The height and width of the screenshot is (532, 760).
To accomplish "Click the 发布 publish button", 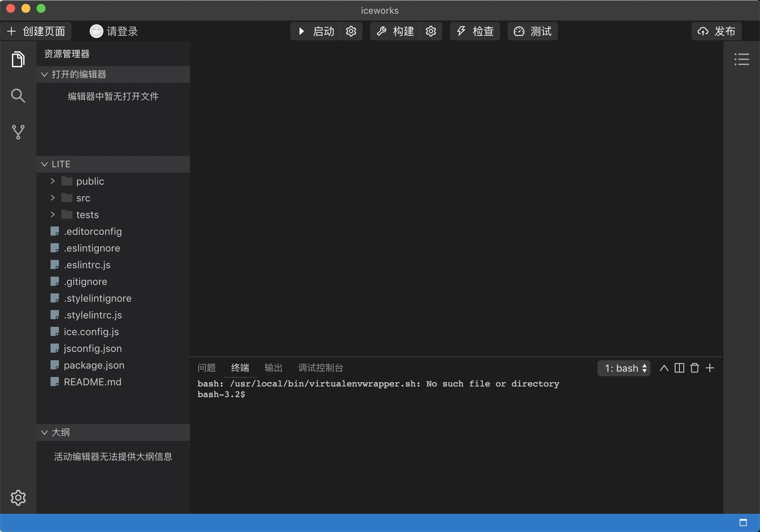I will click(x=717, y=31).
